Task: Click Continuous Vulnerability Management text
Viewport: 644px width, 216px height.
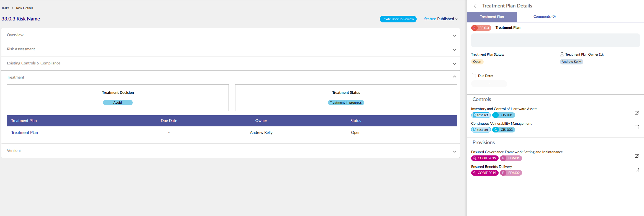Action: coord(501,124)
